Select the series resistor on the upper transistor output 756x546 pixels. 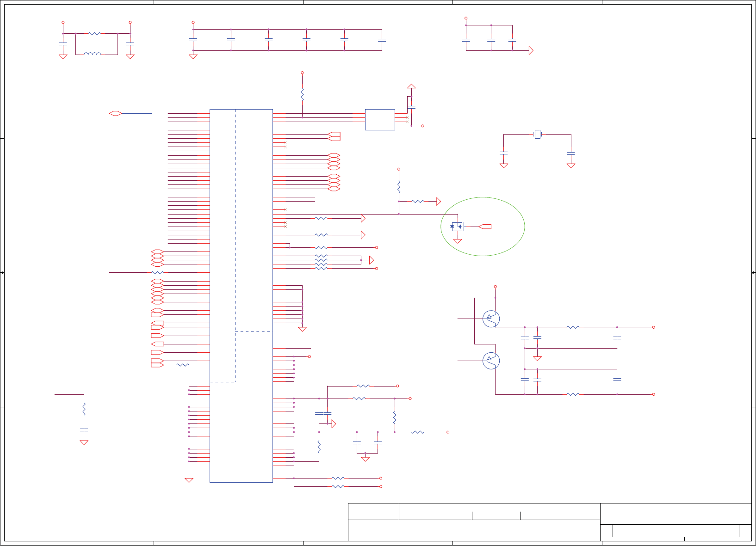(x=573, y=327)
